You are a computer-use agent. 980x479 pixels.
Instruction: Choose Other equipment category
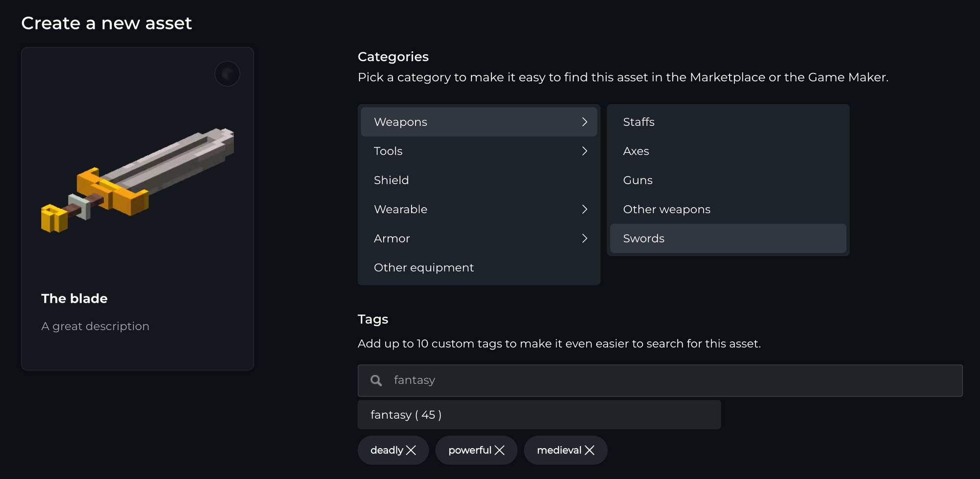click(423, 267)
